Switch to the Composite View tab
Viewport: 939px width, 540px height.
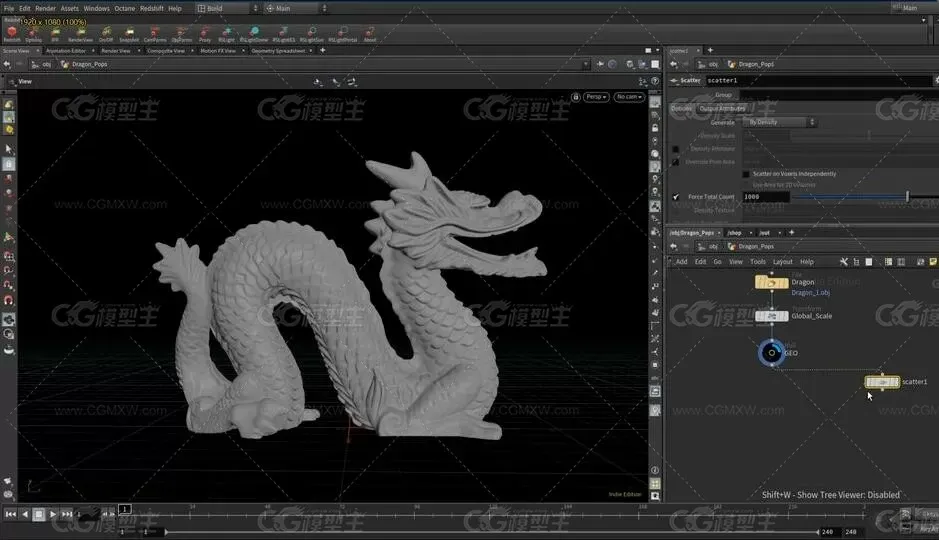166,51
